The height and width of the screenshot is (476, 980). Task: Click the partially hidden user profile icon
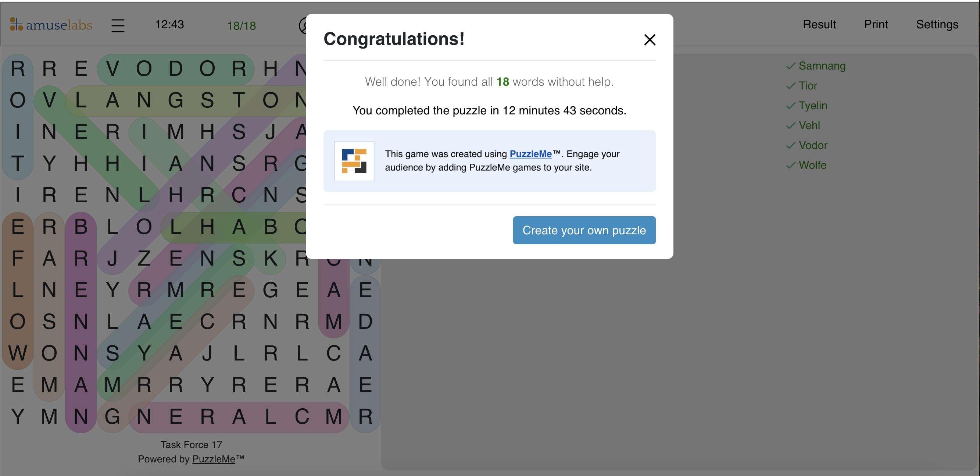(303, 25)
